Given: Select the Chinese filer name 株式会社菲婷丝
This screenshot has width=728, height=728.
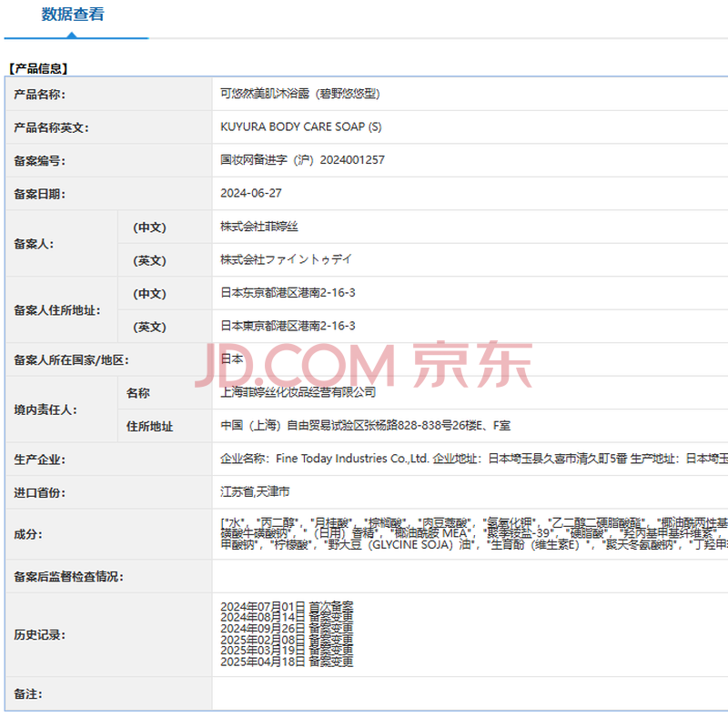Looking at the screenshot, I should point(259,227).
